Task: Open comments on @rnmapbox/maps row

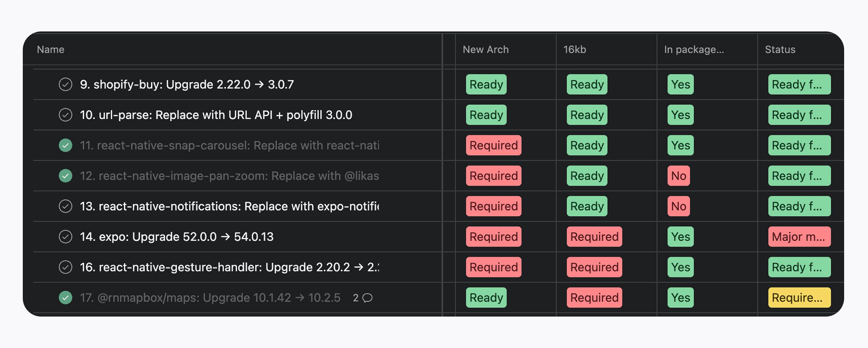Action: (363, 298)
